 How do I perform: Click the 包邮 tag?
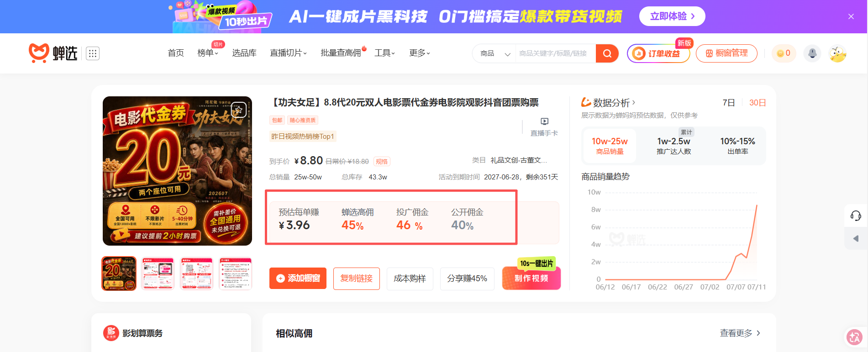pos(277,120)
